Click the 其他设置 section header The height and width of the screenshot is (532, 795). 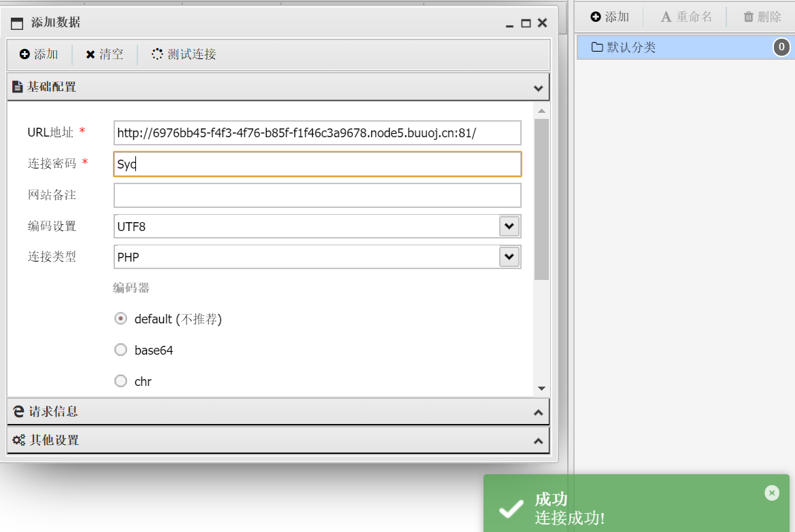click(x=278, y=440)
